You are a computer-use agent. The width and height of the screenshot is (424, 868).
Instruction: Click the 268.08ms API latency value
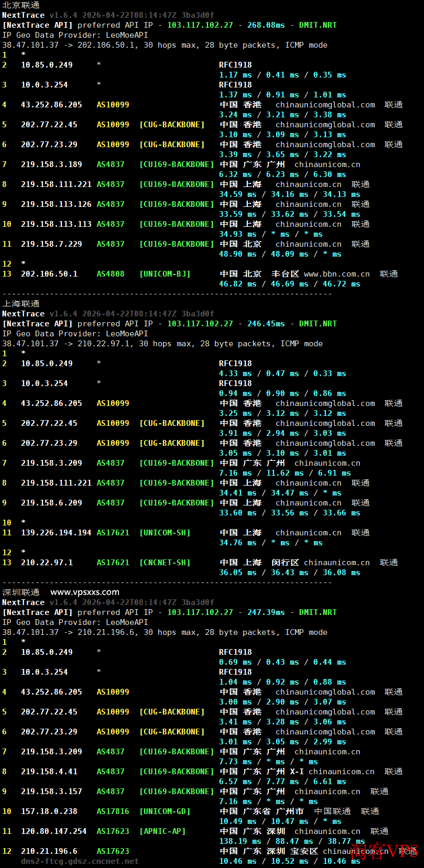(x=266, y=25)
